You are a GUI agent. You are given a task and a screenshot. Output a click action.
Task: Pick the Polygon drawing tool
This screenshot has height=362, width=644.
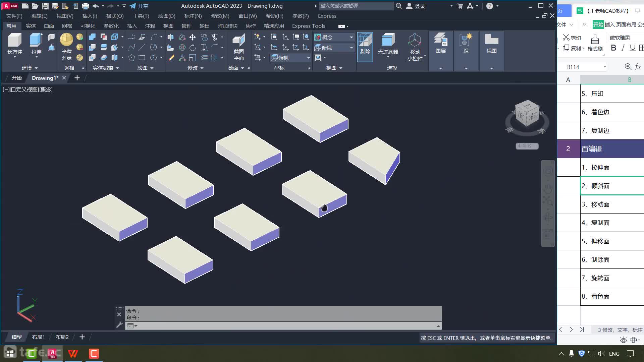[131, 58]
